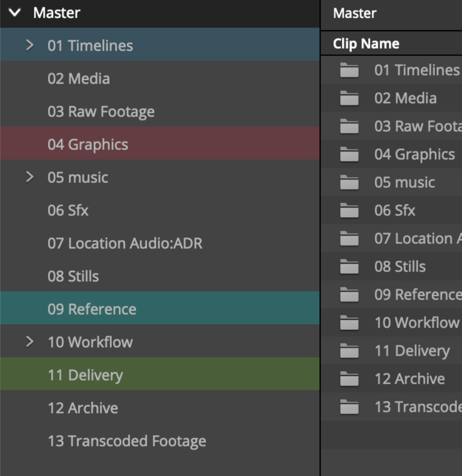Select 03 Raw Footage bin in sidebar
The height and width of the screenshot is (476, 462).
pyautogui.click(x=101, y=111)
